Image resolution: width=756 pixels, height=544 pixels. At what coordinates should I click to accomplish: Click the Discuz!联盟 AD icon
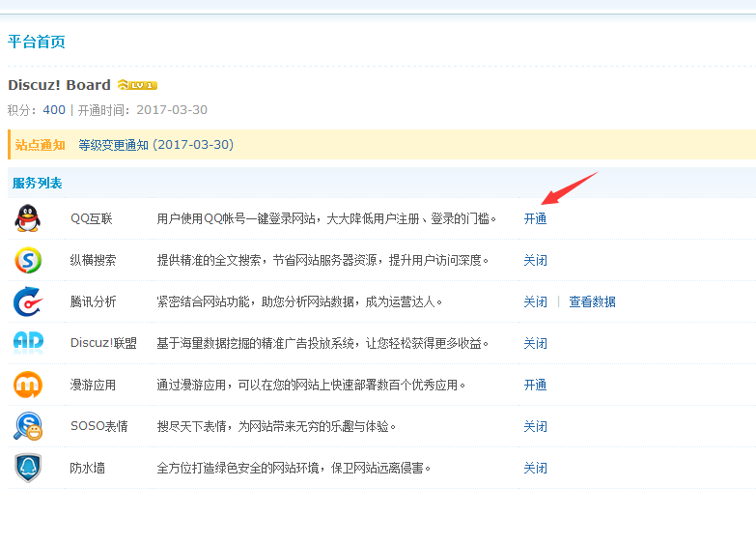click(28, 342)
